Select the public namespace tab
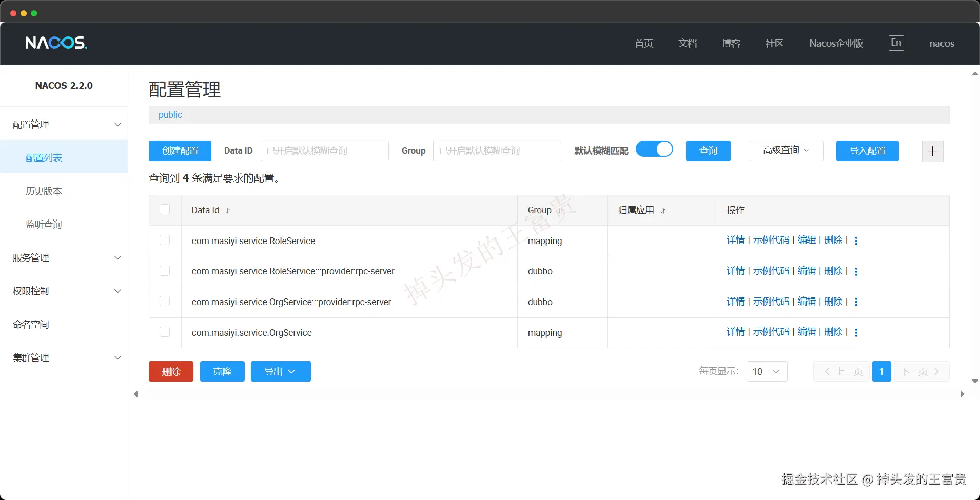This screenshot has height=500, width=980. (x=170, y=115)
